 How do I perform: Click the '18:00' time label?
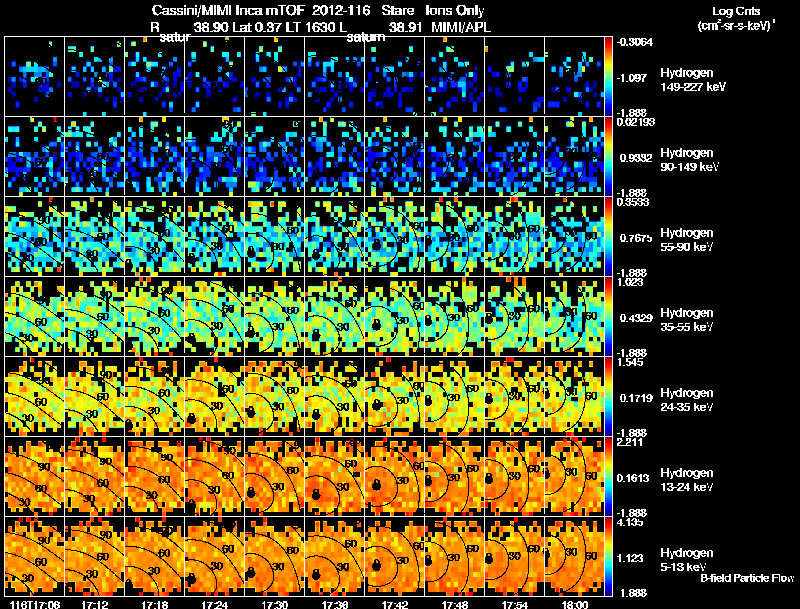click(575, 604)
